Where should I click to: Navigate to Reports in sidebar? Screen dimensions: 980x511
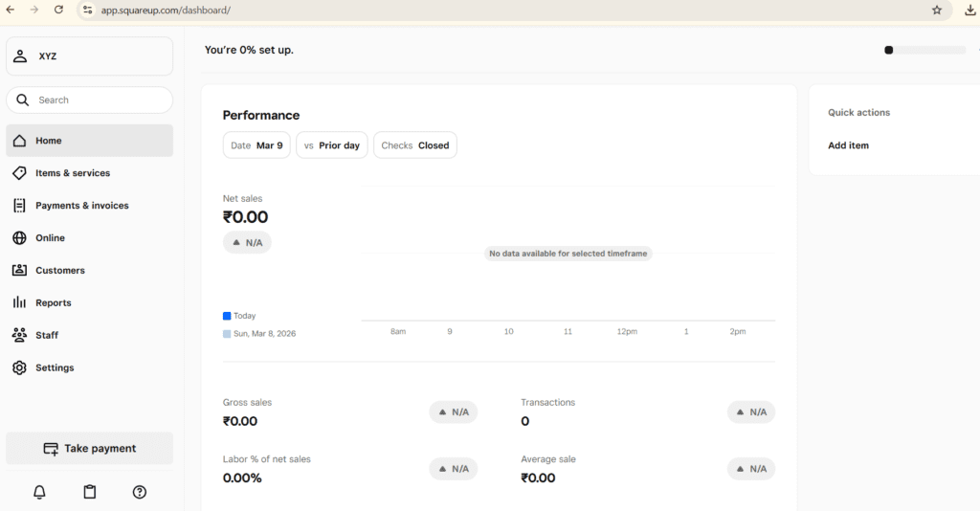(54, 302)
